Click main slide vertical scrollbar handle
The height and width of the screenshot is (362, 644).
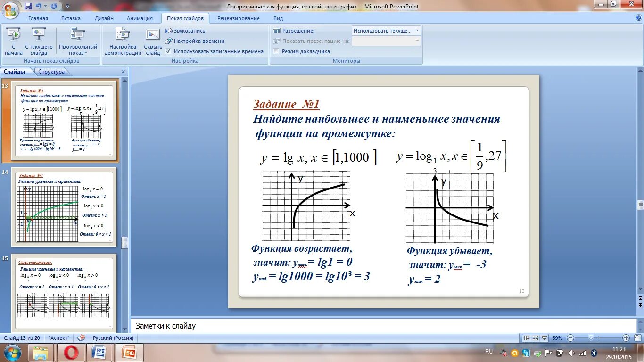coord(640,205)
